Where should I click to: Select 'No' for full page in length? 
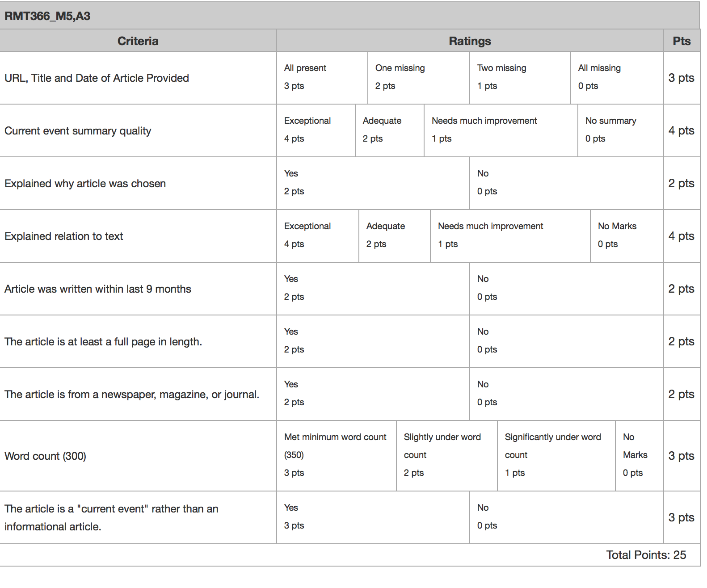coord(567,341)
